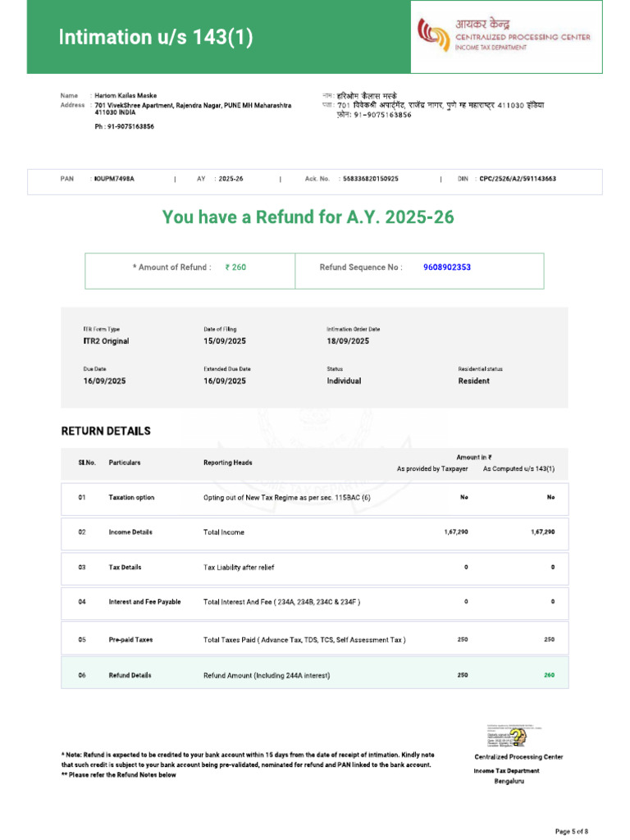Click the digital signature question-mark icon

point(518,737)
